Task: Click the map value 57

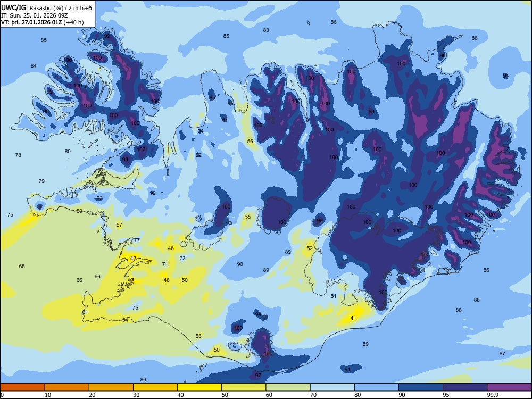Action: tap(119, 225)
